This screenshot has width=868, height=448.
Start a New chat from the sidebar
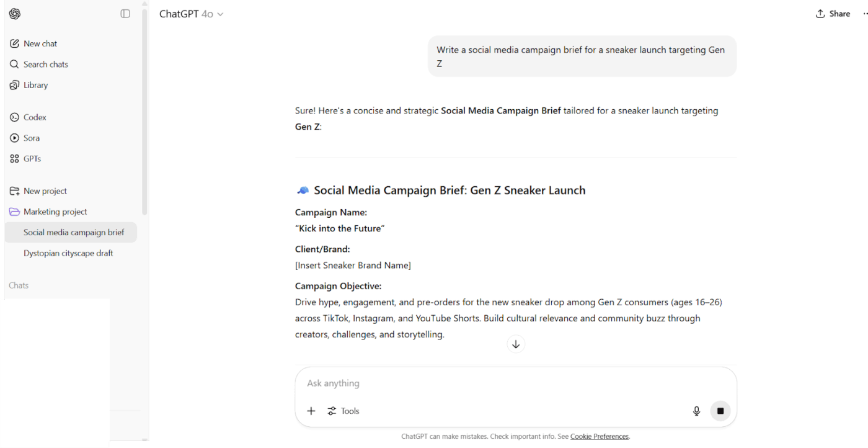click(40, 43)
